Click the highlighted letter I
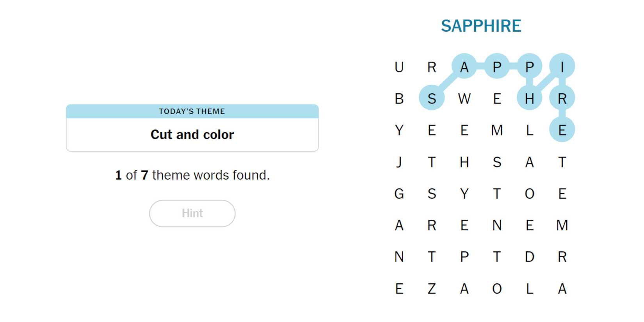 [562, 66]
